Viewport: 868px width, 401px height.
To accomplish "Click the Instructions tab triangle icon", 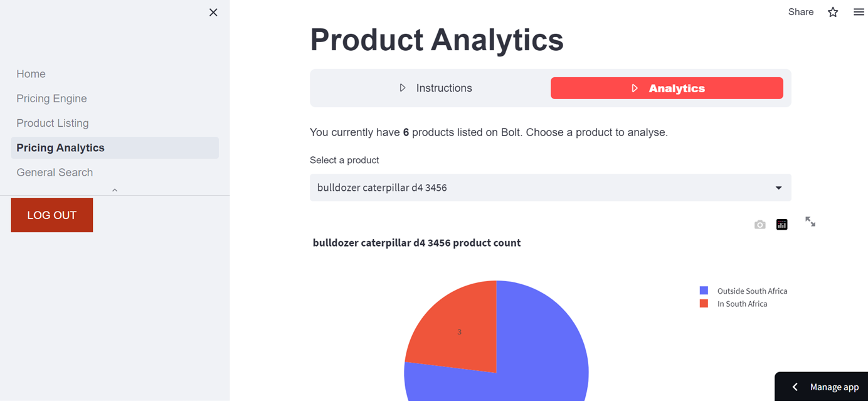I will (x=403, y=88).
